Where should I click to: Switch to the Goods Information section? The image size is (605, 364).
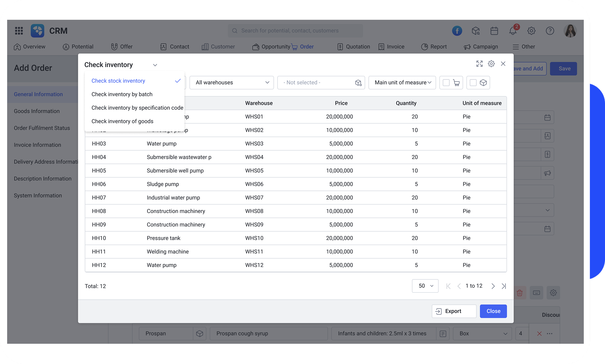pos(37,111)
